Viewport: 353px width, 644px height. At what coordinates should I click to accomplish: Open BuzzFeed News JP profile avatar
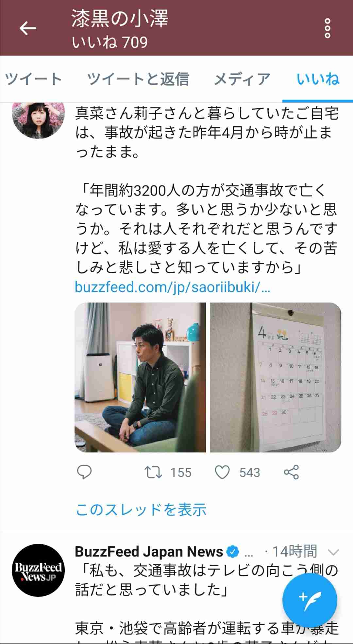coord(38,570)
